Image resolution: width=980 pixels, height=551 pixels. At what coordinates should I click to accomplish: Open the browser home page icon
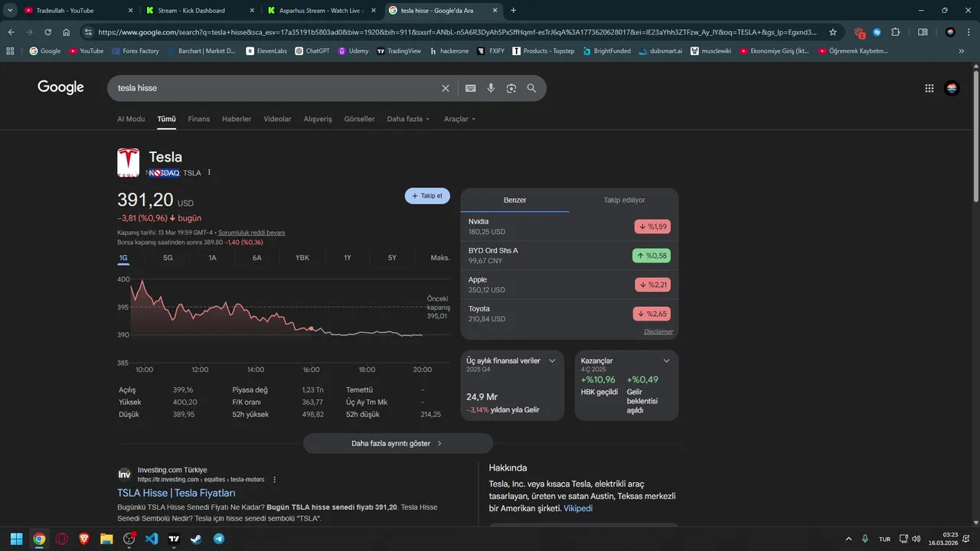coord(67,32)
